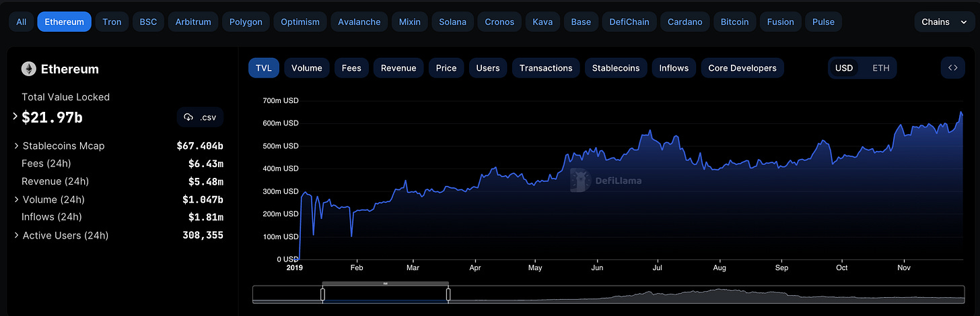The image size is (980, 316).
Task: Click the range selector's top grab bar
Action: tap(385, 284)
